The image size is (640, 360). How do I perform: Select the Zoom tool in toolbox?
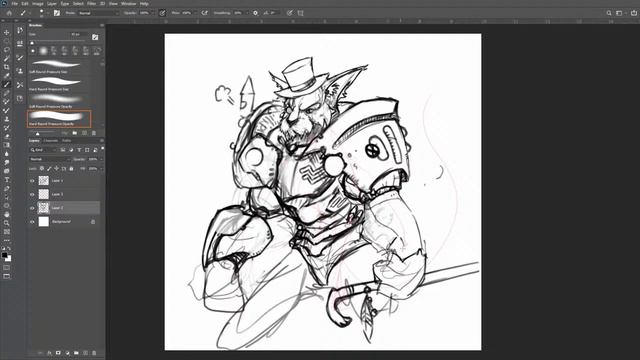7,223
